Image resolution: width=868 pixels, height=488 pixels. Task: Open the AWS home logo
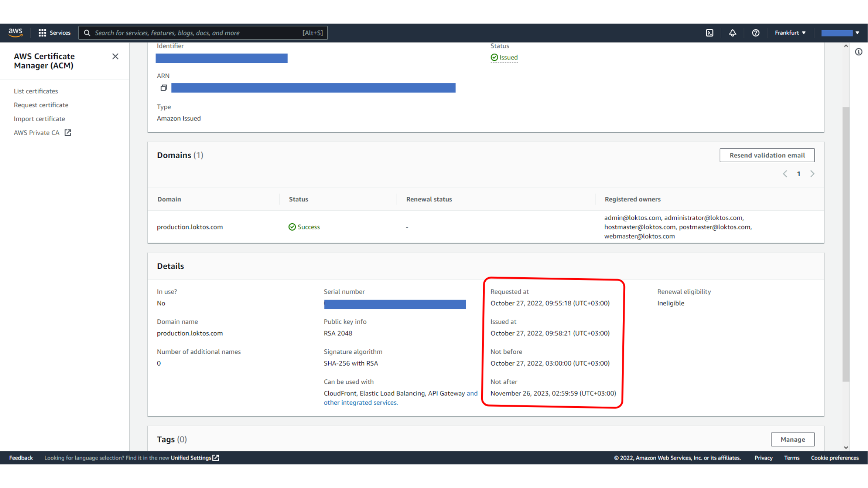click(15, 33)
